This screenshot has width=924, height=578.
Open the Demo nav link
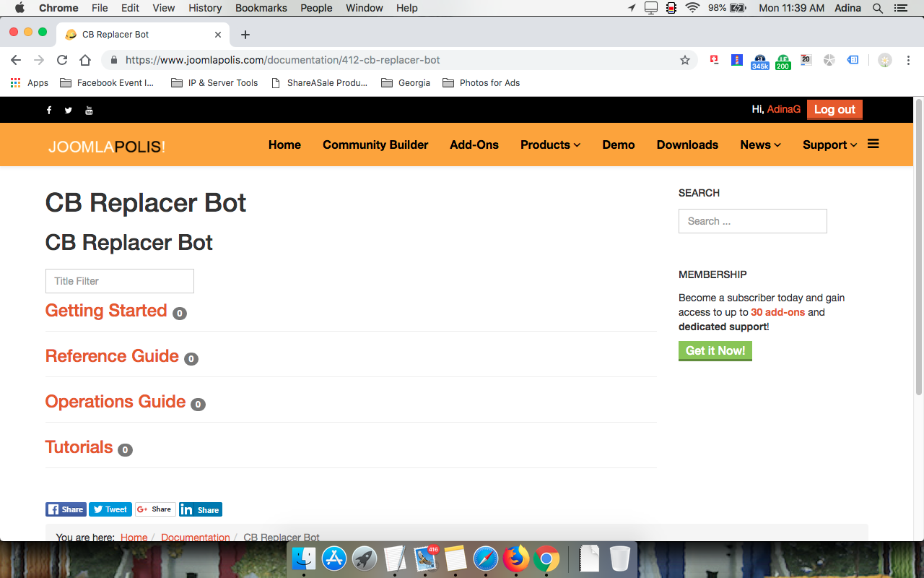point(619,144)
